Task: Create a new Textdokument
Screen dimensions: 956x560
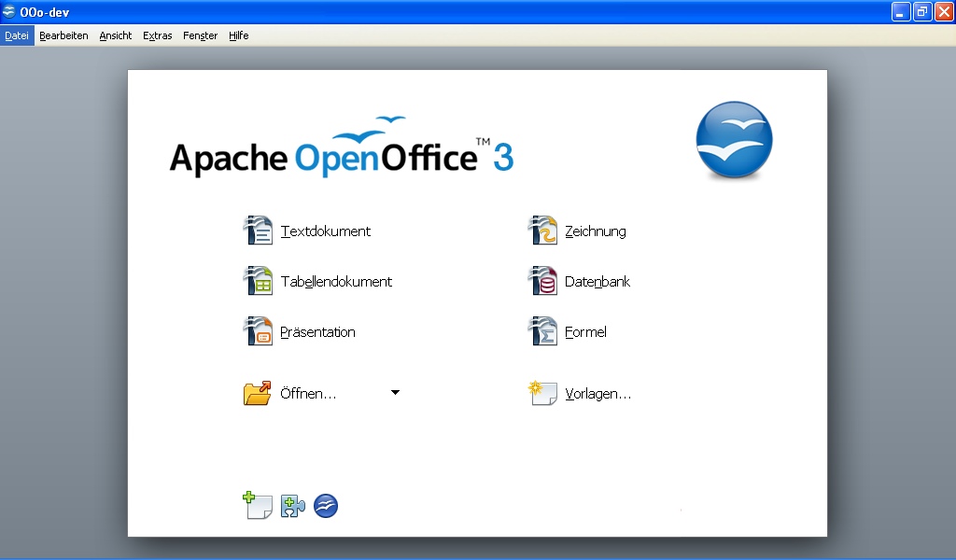Action: pyautogui.click(x=326, y=231)
